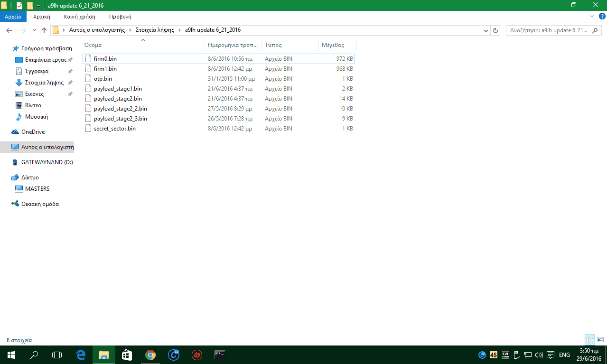607x364 pixels.
Task: Open the address bar history dropdown
Action: click(486, 30)
